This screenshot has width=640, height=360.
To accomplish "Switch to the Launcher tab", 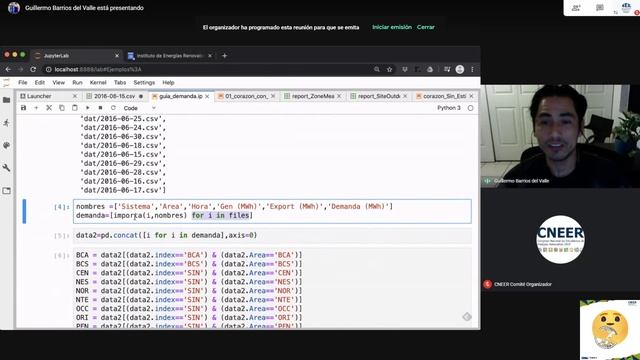I will [49, 96].
